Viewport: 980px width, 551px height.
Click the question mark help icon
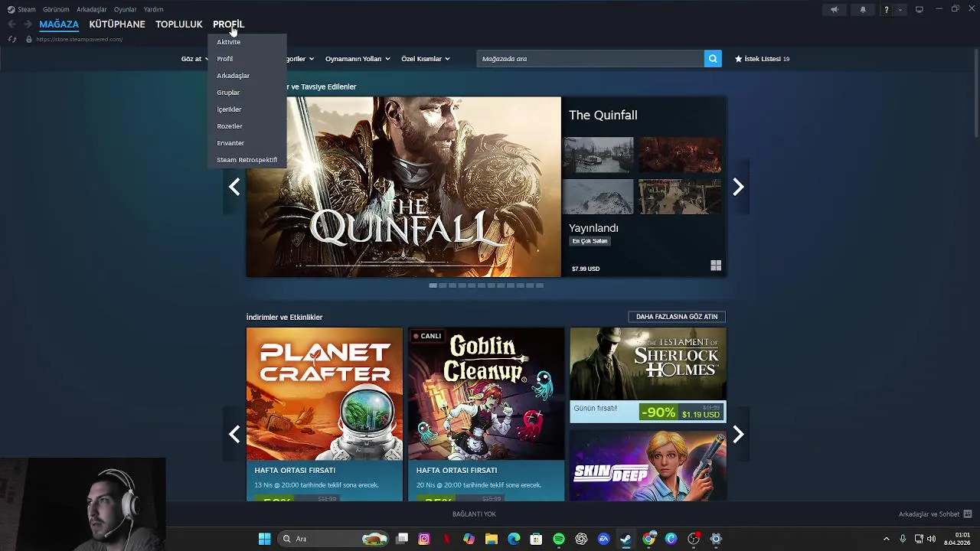pyautogui.click(x=887, y=9)
